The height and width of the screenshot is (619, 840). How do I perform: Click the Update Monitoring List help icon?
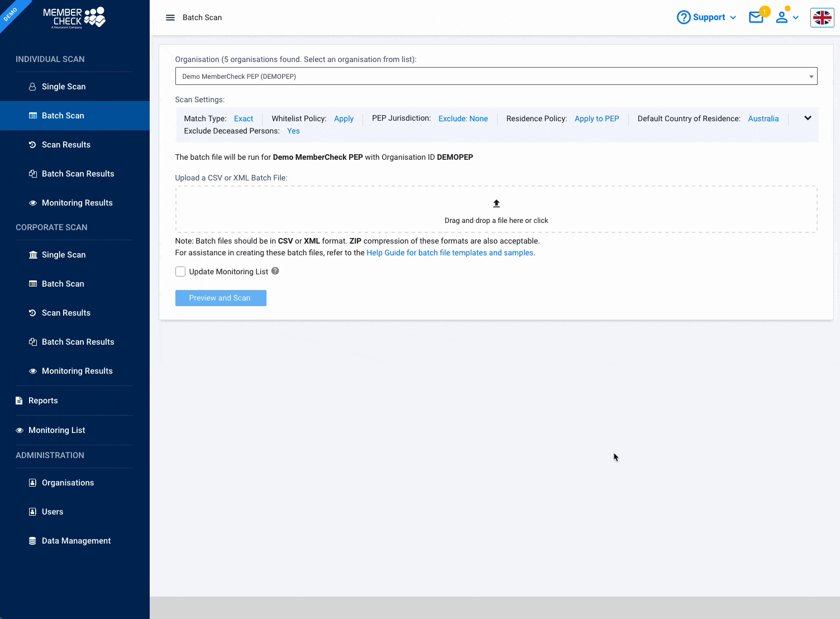click(x=275, y=271)
